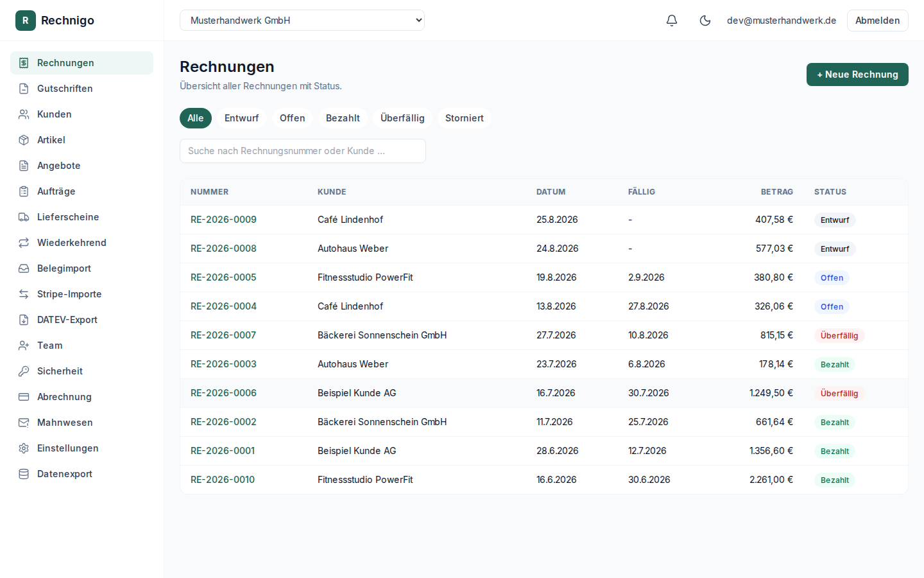Switch to the Bezahlt filter
The height and width of the screenshot is (578, 924).
(343, 118)
